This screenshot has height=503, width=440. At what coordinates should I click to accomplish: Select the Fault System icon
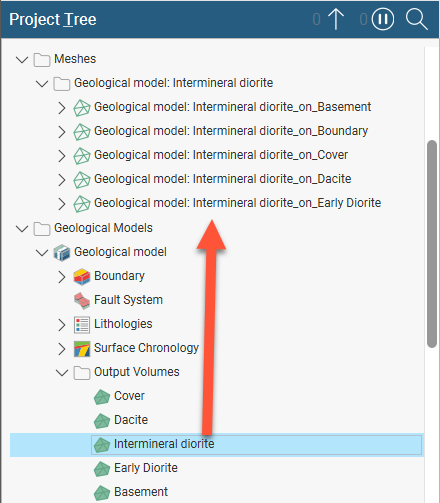click(x=82, y=300)
